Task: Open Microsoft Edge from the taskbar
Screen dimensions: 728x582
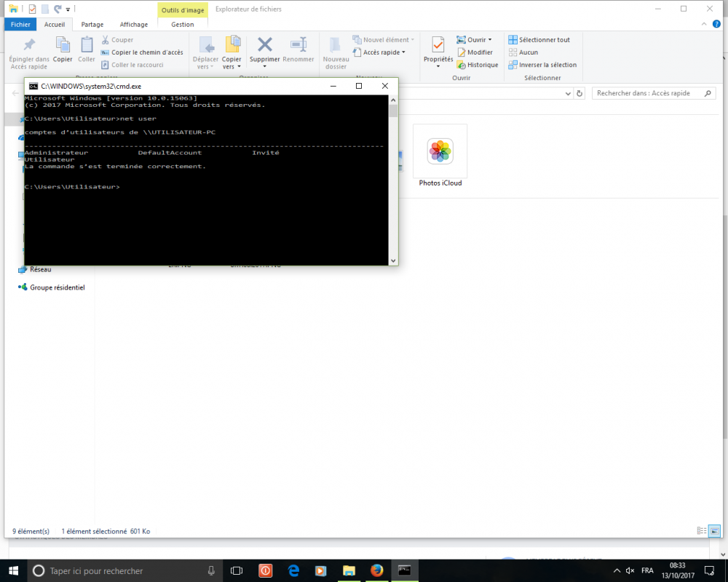Action: pos(294,570)
